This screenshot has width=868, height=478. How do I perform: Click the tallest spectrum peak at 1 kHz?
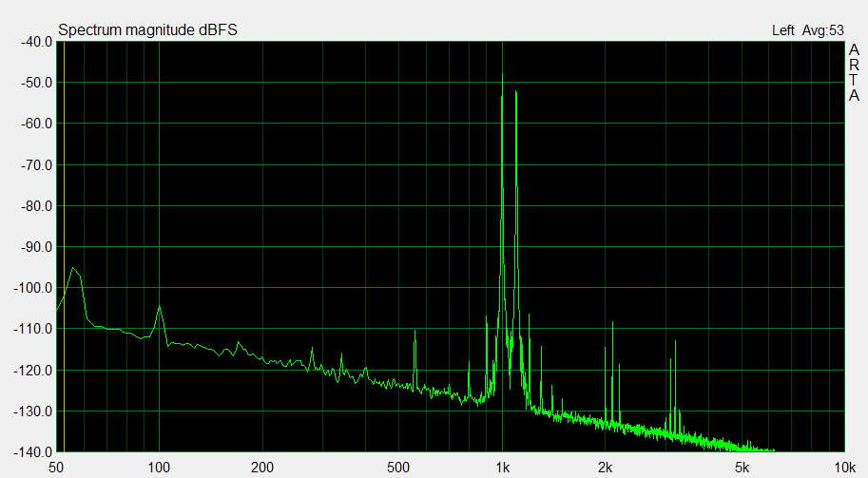pyautogui.click(x=502, y=74)
